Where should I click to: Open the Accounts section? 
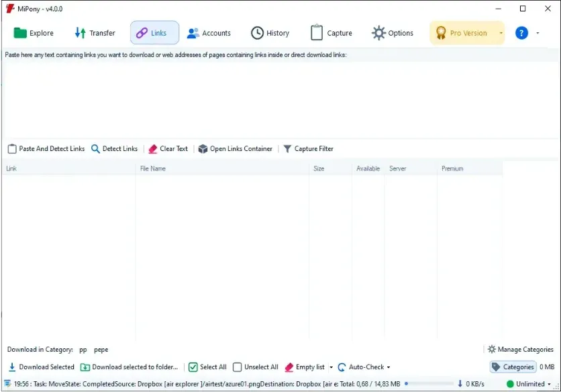pyautogui.click(x=209, y=33)
